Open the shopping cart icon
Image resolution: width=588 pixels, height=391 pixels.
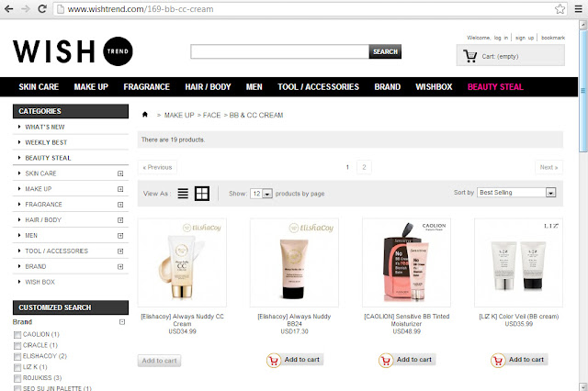tap(469, 56)
